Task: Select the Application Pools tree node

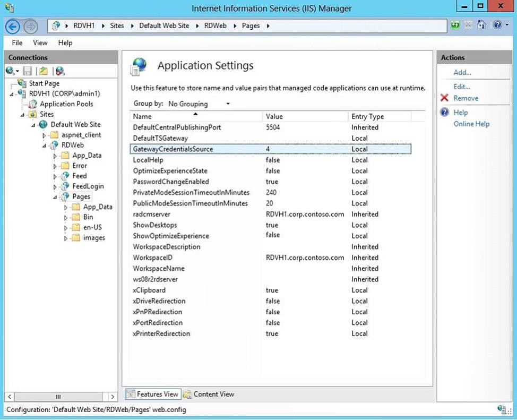Action: pyautogui.click(x=66, y=104)
